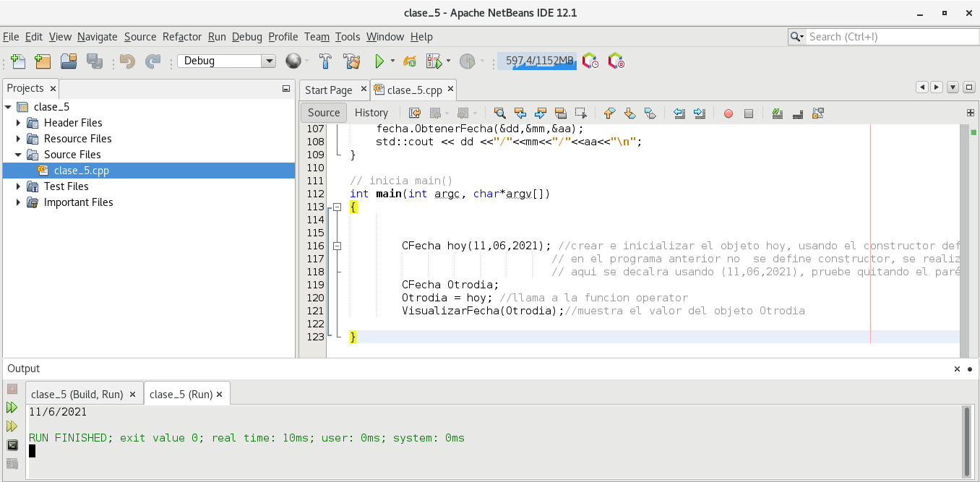Click the Build Project hammer icon
The image size is (980, 482).
click(325, 61)
